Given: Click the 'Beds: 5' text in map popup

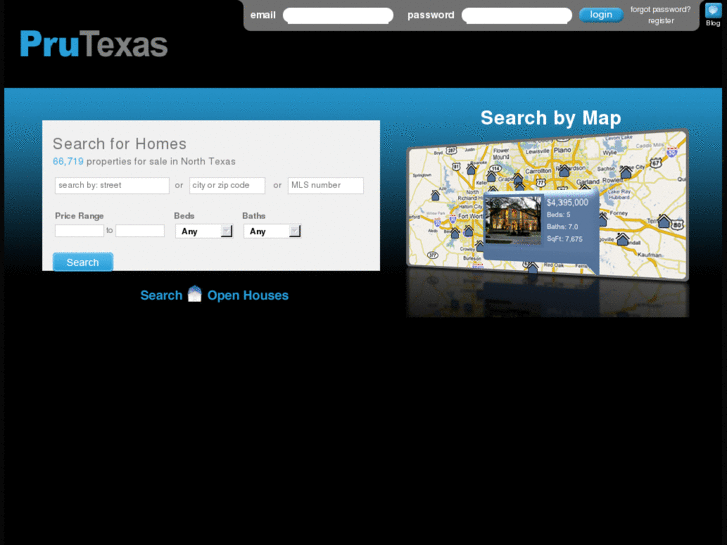Looking at the screenshot, I should (559, 215).
